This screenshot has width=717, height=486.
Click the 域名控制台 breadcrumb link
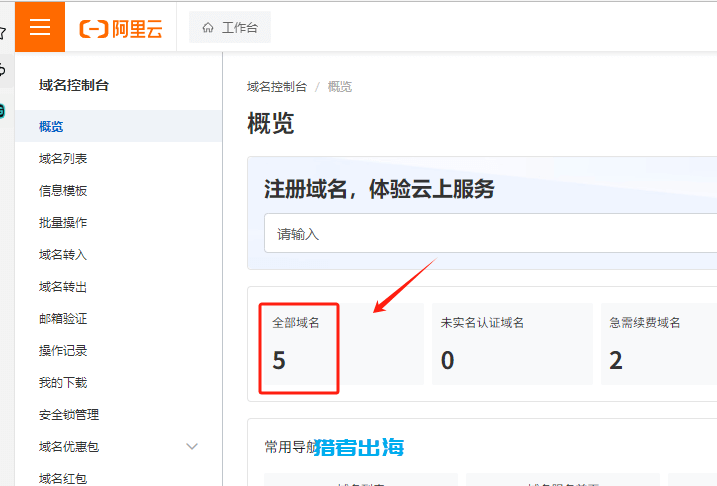tap(277, 86)
